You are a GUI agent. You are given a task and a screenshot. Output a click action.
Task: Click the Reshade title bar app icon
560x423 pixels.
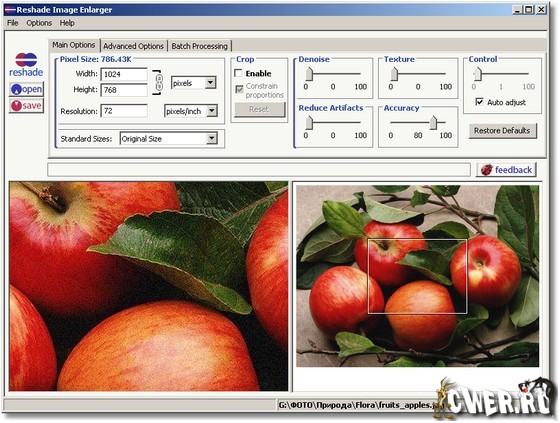pos(10,10)
